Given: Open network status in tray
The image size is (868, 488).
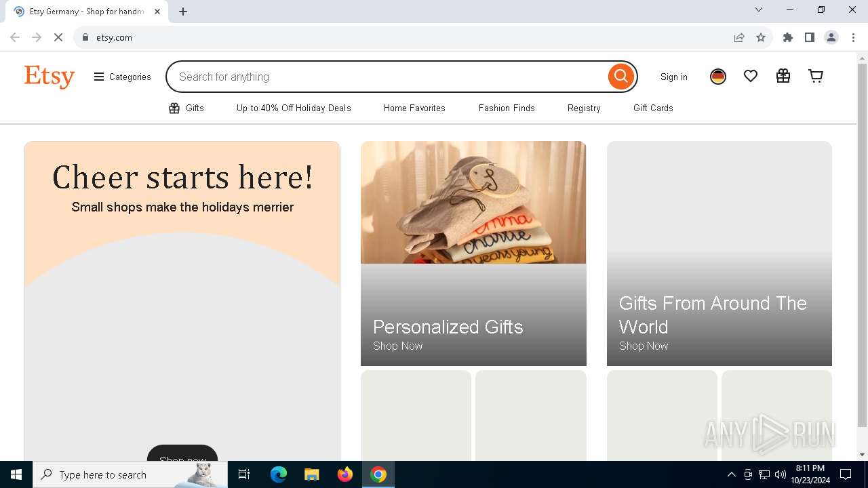Looking at the screenshot, I should [x=764, y=474].
